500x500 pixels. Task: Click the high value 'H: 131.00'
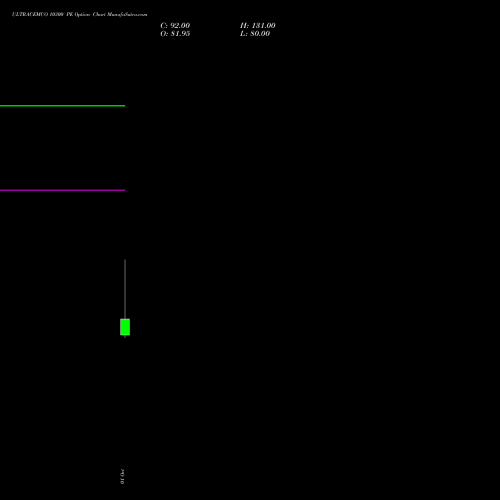pos(258,26)
